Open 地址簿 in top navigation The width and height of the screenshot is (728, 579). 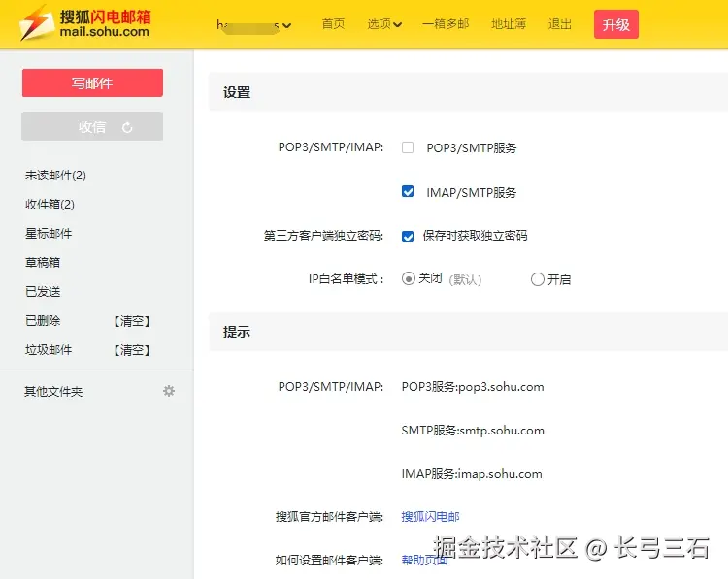tap(509, 24)
